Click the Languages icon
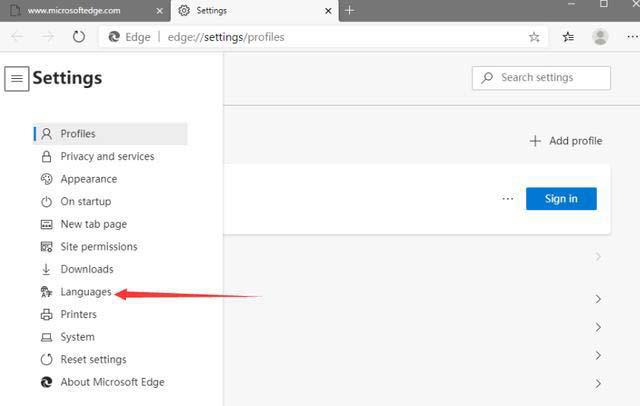 pyautogui.click(x=46, y=292)
